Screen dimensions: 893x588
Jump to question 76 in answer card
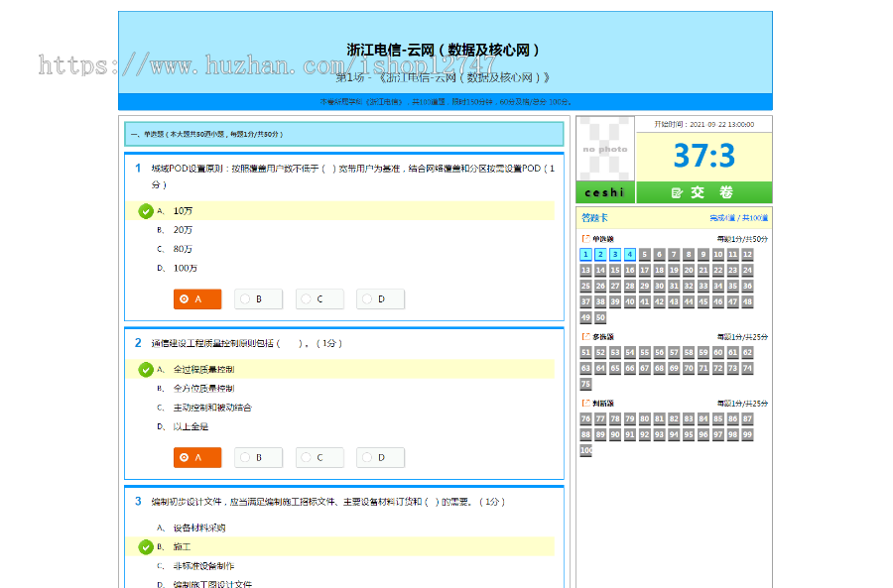(x=585, y=419)
